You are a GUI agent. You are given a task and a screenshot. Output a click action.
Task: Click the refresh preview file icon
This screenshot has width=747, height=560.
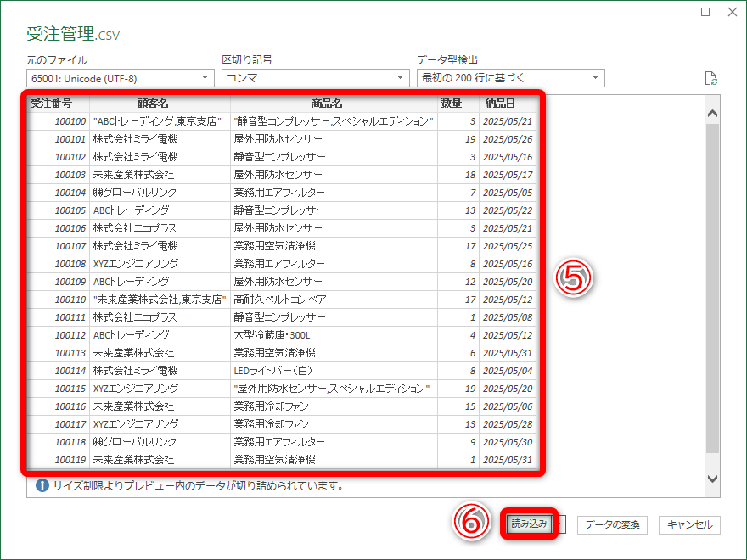[x=713, y=77]
